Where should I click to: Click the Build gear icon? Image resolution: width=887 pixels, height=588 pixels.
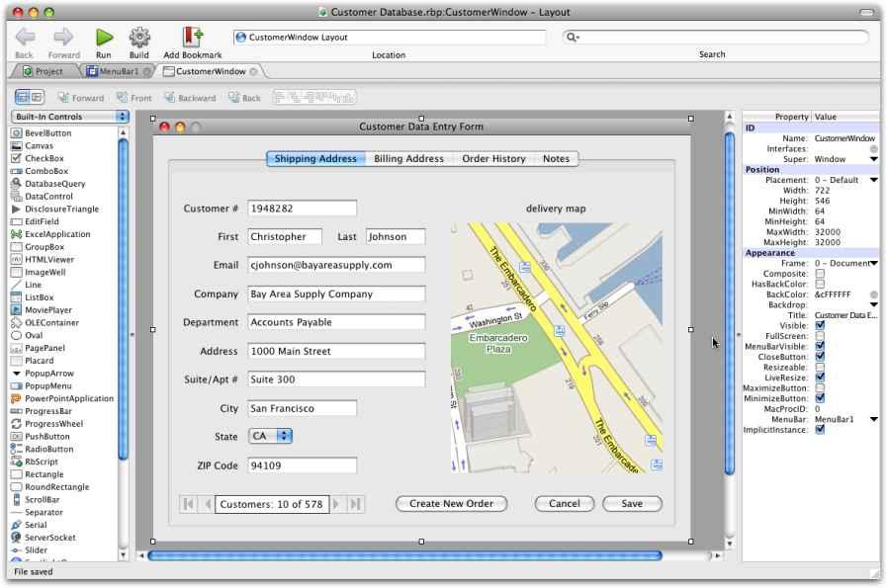(x=139, y=38)
